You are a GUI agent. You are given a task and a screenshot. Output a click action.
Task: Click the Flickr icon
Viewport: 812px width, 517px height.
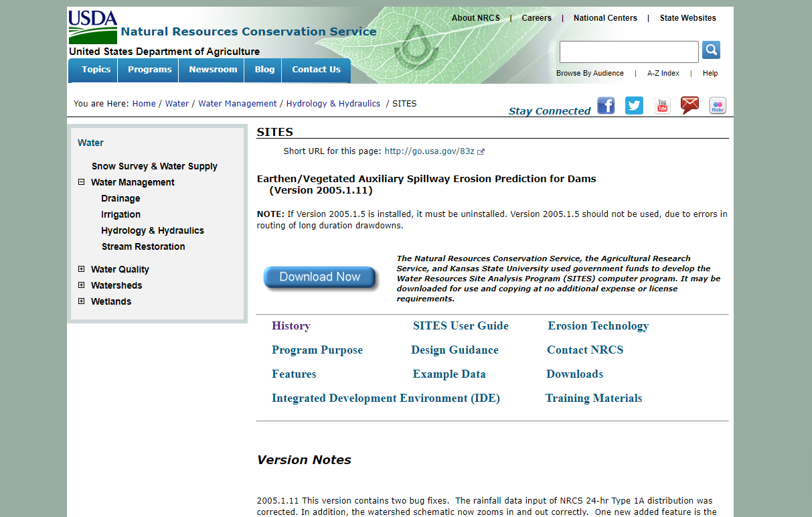718,106
